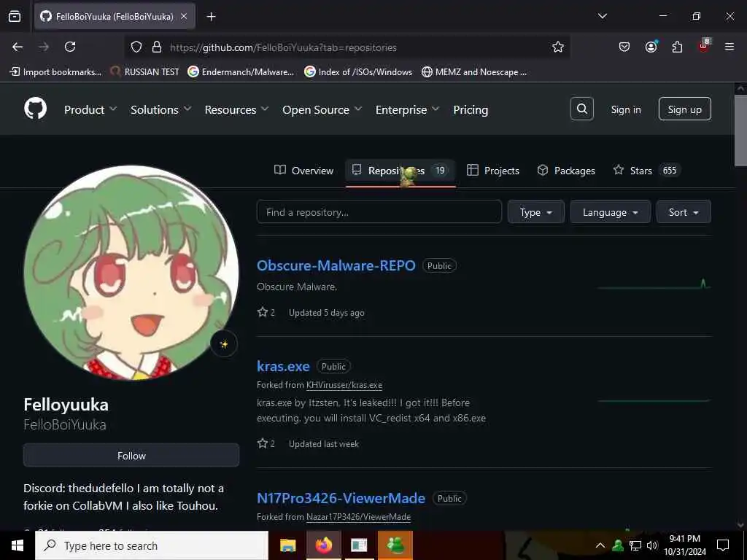
Task: Open the Index of /ISOs/Windows bookmark
Action: (x=358, y=72)
